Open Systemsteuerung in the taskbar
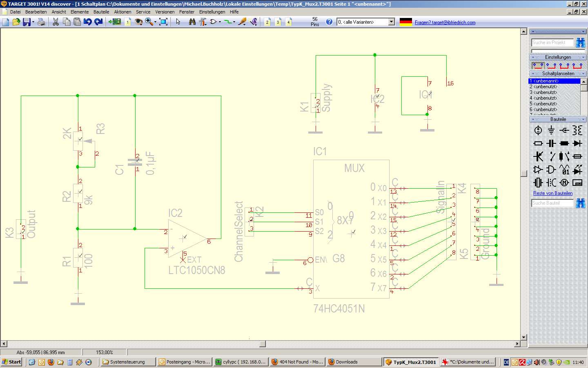This screenshot has height=368, width=588. point(128,362)
